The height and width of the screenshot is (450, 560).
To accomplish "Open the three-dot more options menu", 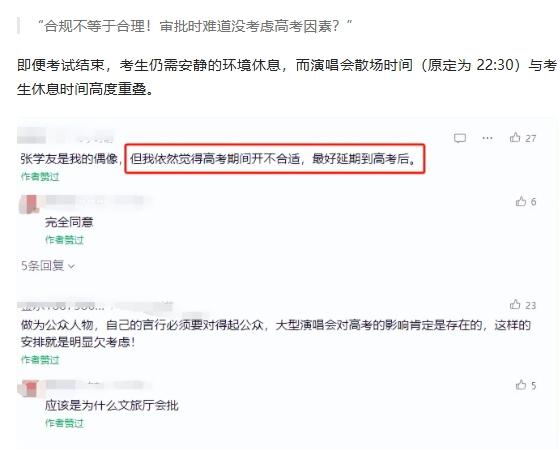I will point(487,138).
